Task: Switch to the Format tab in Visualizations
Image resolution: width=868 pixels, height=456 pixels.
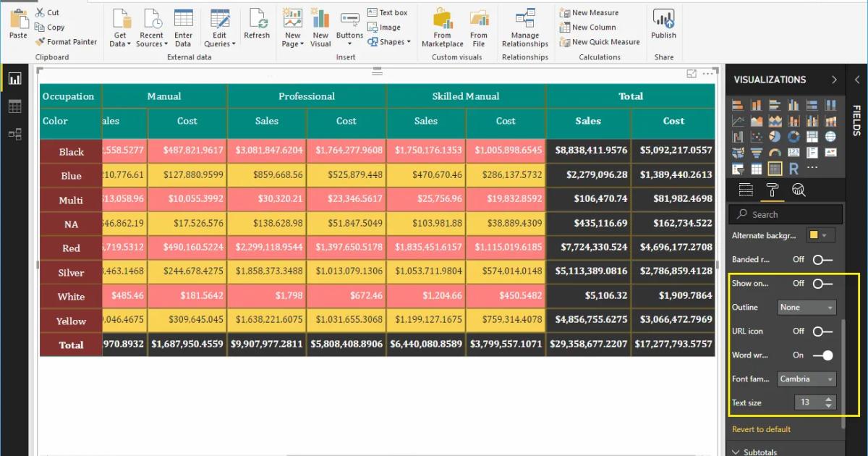Action: pos(773,190)
